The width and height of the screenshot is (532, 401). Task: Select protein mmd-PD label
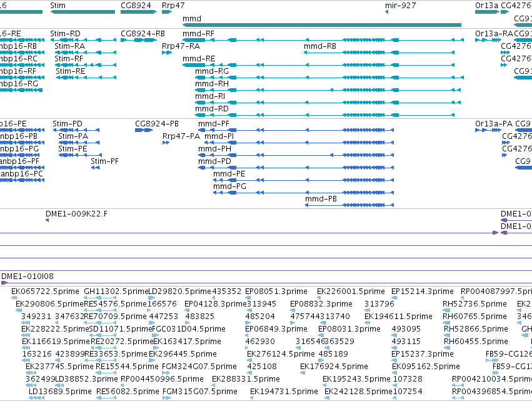tap(214, 161)
